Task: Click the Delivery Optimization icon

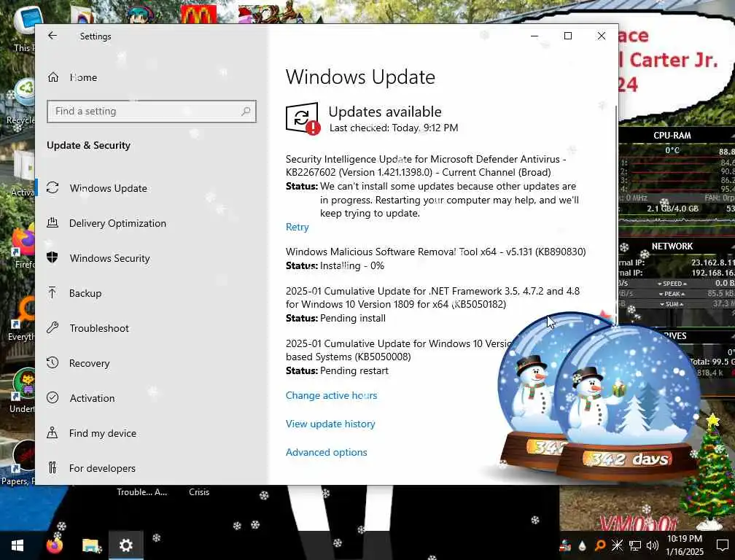Action: pyautogui.click(x=52, y=222)
